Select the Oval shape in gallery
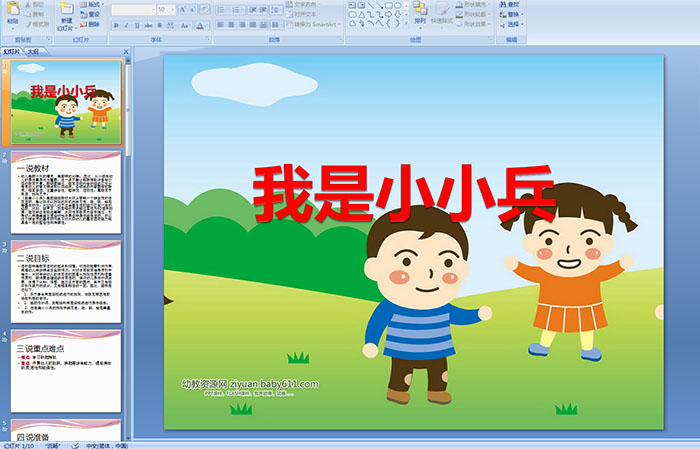The width and height of the screenshot is (700, 449). [x=397, y=5]
